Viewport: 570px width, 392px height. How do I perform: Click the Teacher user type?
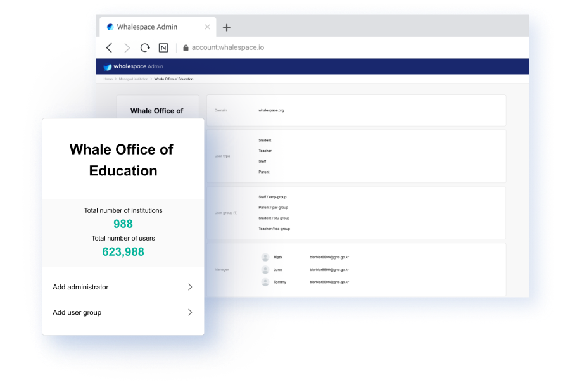(265, 151)
